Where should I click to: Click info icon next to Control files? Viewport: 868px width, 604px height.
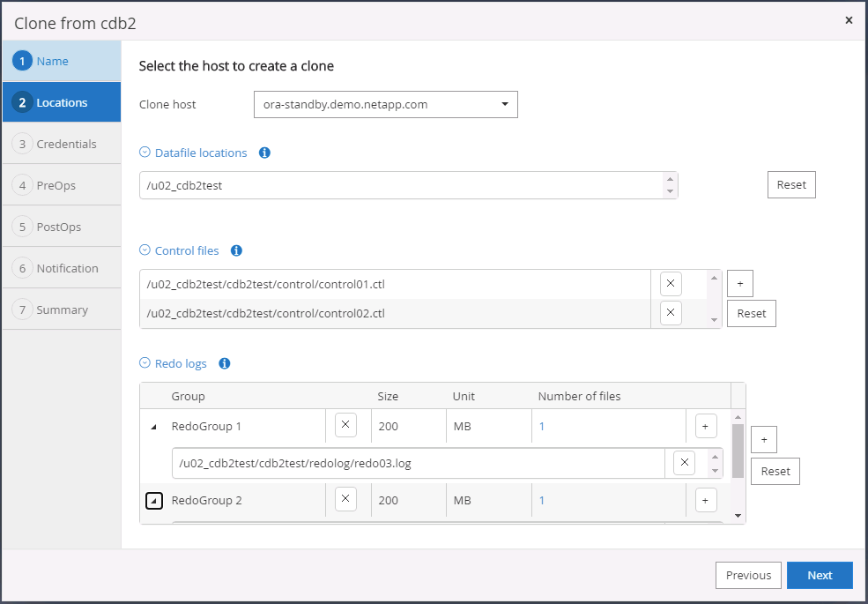tap(236, 250)
